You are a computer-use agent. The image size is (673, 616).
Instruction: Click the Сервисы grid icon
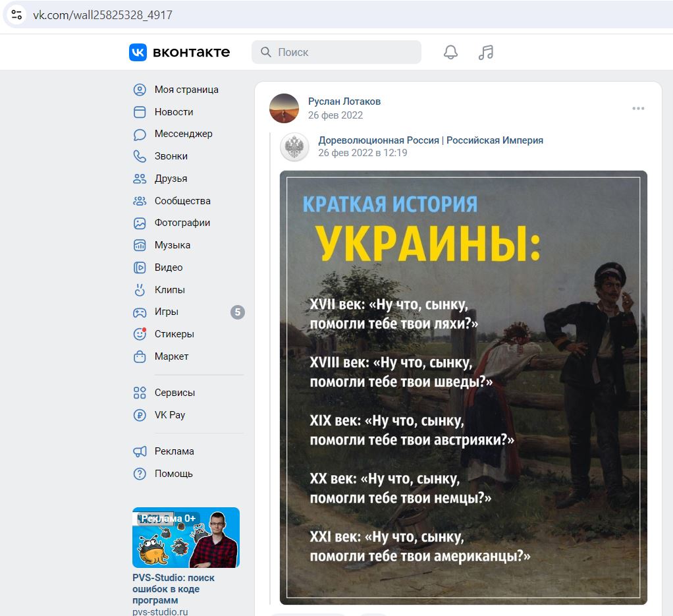(140, 393)
